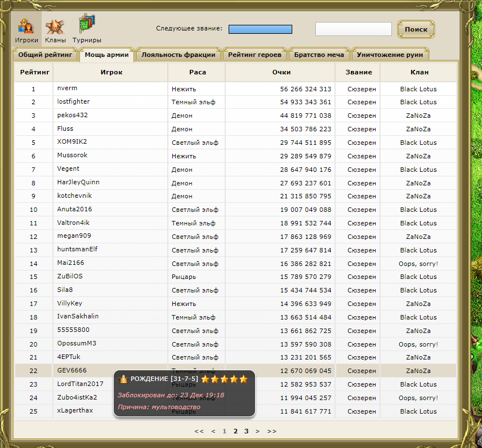The height and width of the screenshot is (448, 482).
Task: Open Black Lotus clan of lostfighter
Action: click(x=418, y=102)
